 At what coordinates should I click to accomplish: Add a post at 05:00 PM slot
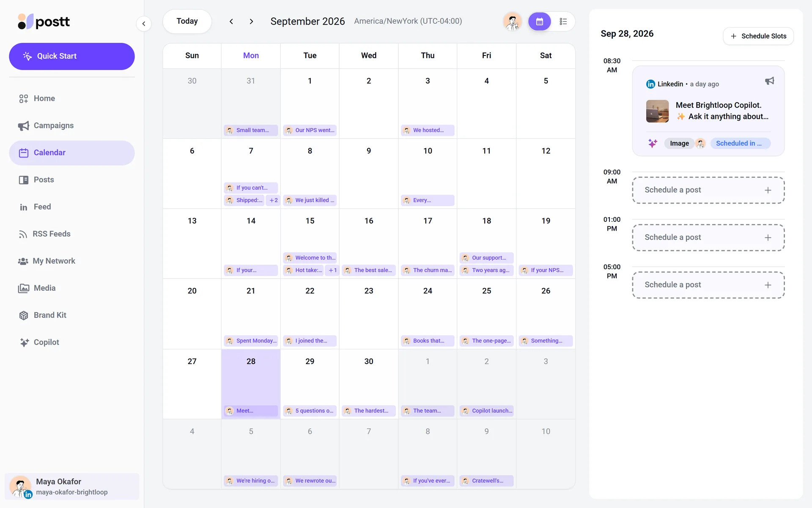708,285
